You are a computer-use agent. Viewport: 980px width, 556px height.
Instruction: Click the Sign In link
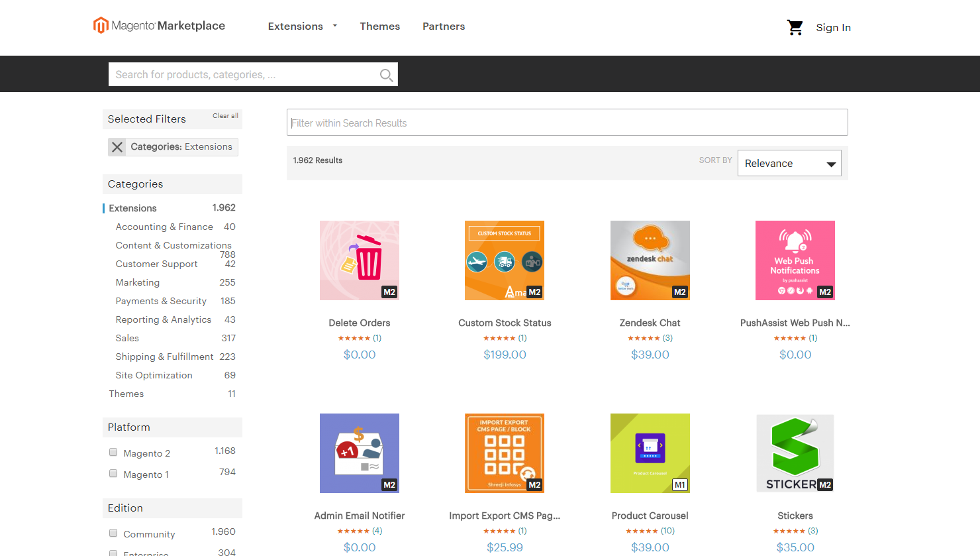click(833, 27)
